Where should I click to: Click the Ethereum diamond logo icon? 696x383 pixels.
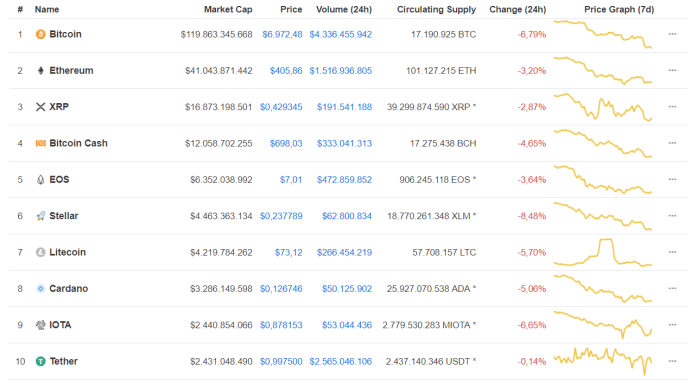(x=40, y=71)
